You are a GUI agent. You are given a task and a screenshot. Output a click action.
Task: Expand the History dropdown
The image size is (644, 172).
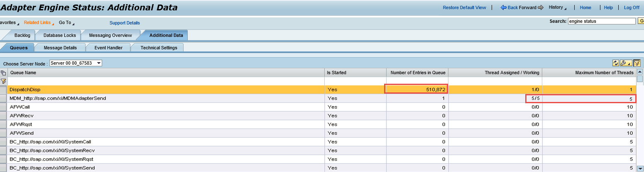coord(557,7)
